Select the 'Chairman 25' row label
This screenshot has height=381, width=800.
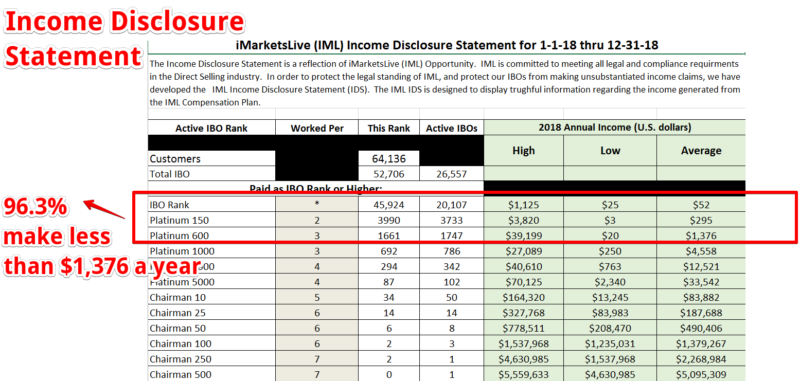coord(211,313)
